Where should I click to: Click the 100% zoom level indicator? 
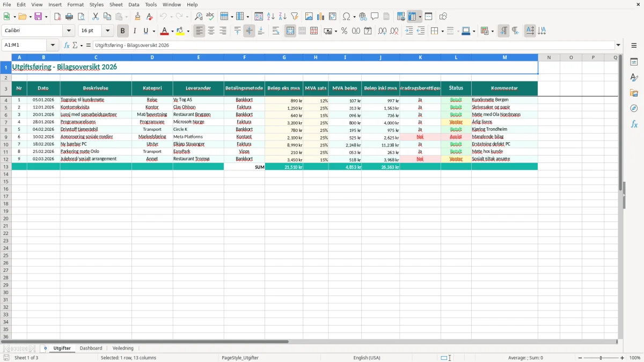[x=634, y=358]
